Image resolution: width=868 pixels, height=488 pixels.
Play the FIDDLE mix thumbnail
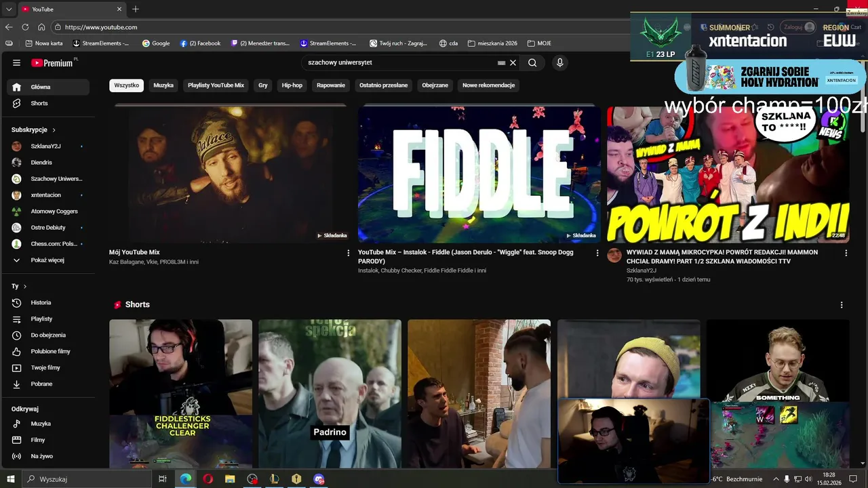[x=479, y=174]
